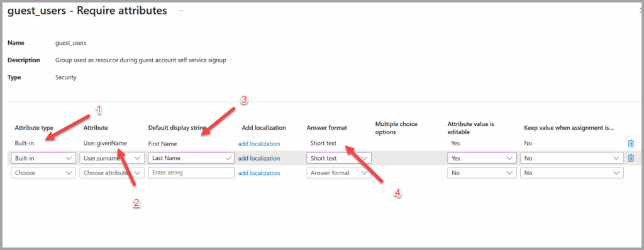Open last row keep value No dropdown
The image size is (644, 250).
point(572,173)
